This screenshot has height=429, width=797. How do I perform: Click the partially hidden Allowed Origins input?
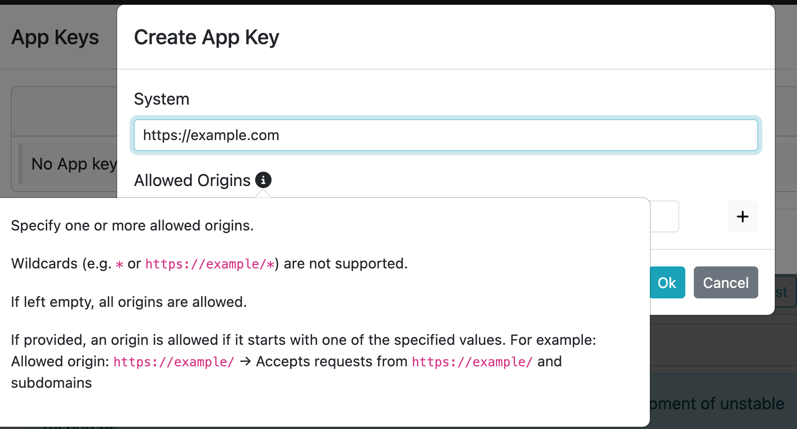tap(664, 217)
